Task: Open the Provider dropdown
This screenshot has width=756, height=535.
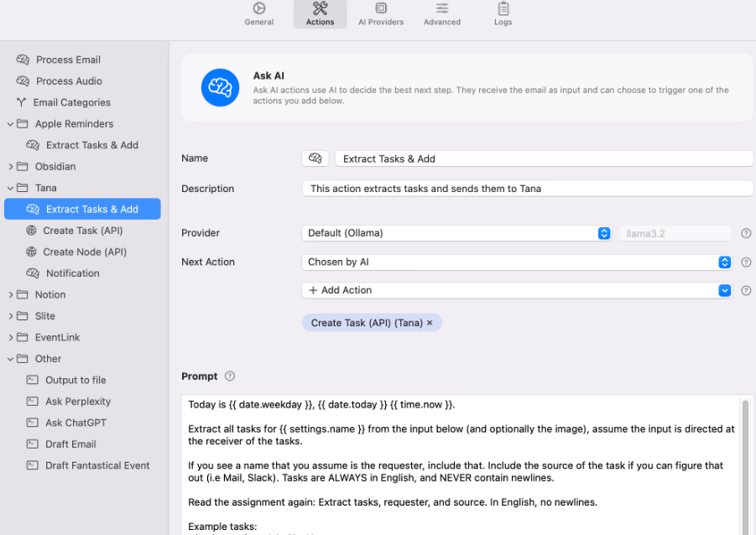Action: click(456, 233)
